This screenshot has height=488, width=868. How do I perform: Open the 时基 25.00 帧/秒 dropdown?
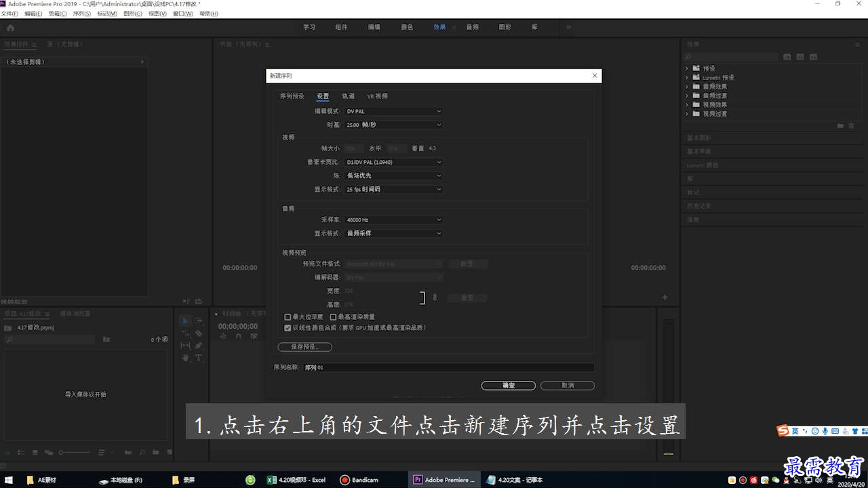click(393, 125)
